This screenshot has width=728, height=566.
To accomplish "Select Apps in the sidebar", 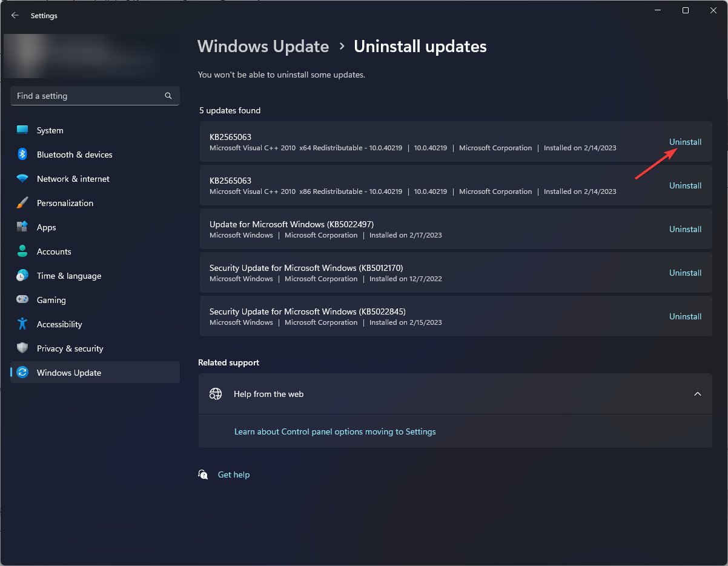I will (x=95, y=227).
